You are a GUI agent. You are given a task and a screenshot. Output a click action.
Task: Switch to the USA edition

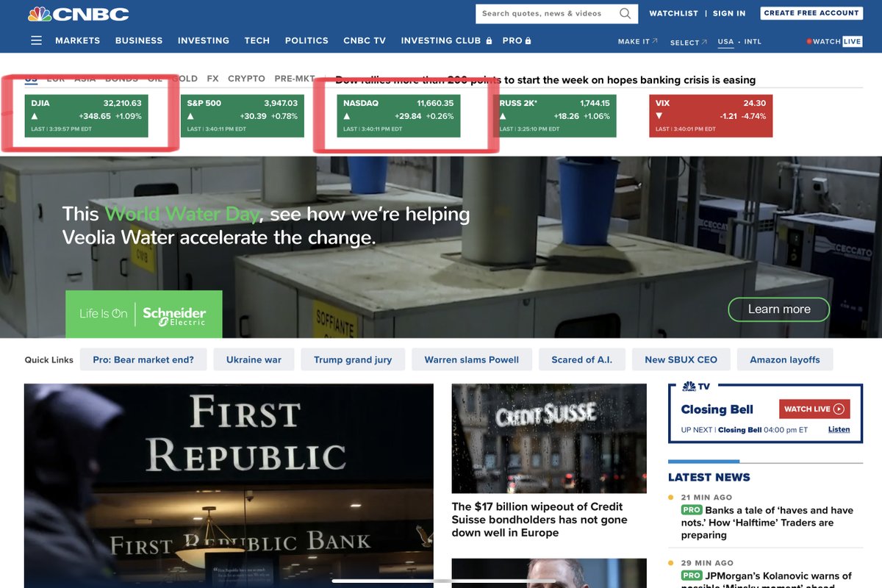coord(725,42)
